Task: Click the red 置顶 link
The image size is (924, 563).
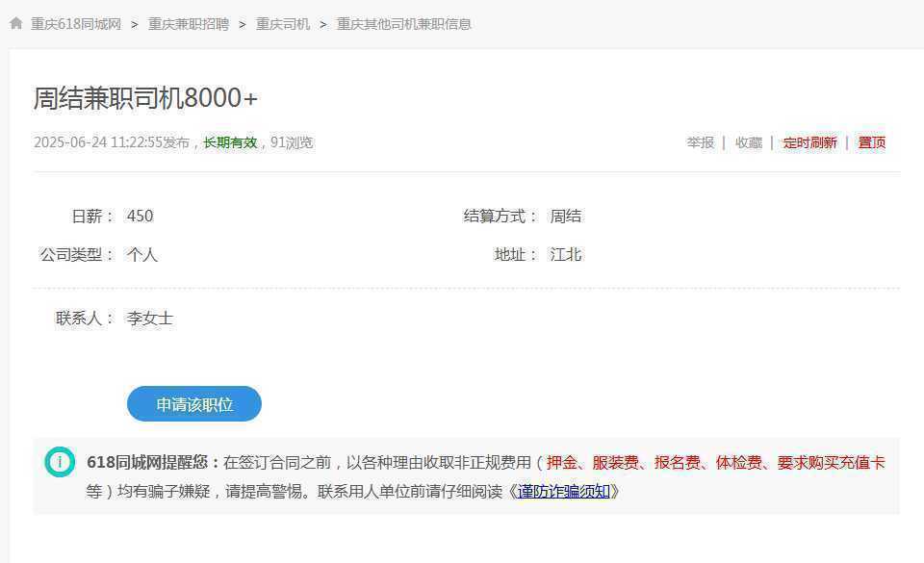Action: (872, 142)
